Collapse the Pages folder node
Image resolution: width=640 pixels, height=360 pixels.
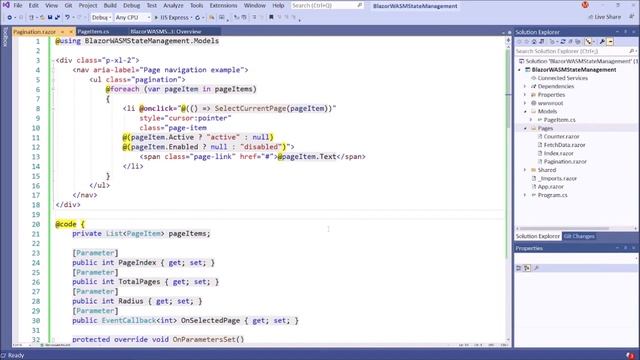coord(525,128)
